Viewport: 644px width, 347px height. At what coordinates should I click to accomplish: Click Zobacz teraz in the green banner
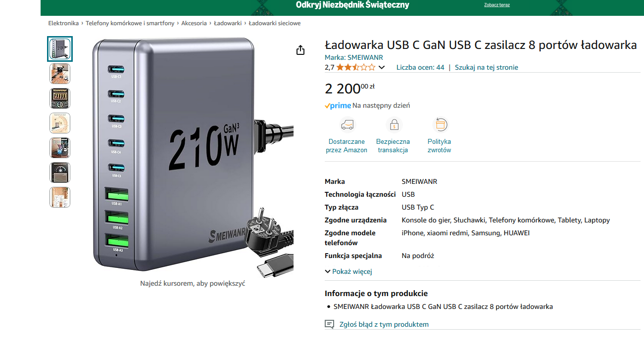click(x=497, y=5)
